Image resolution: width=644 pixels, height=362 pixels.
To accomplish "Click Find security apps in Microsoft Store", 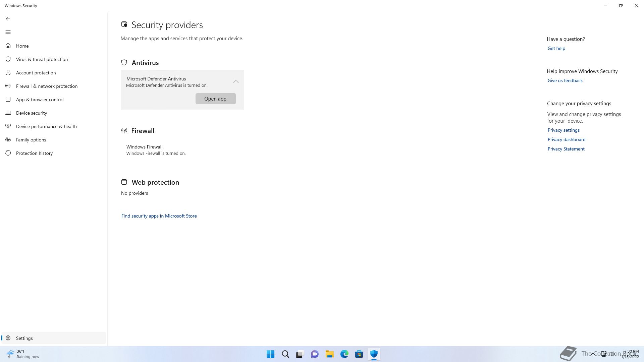I will [159, 216].
